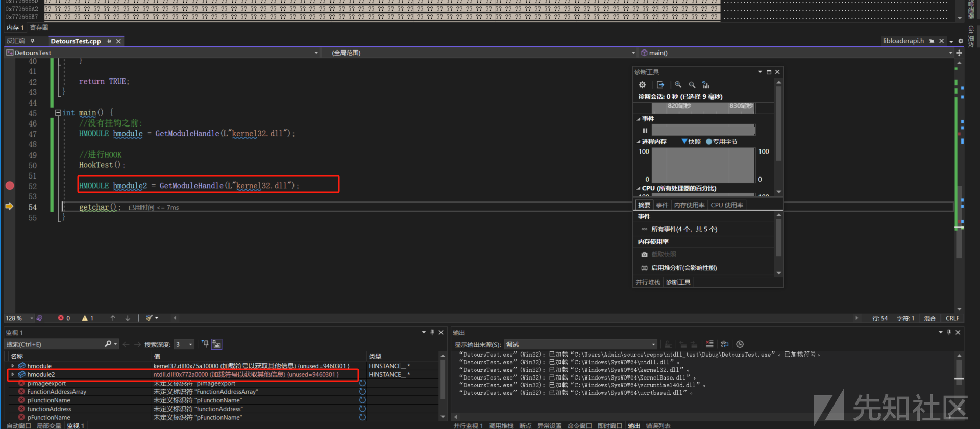Click all events link in summary
Viewport: 980px width, 429px height.
tap(684, 230)
